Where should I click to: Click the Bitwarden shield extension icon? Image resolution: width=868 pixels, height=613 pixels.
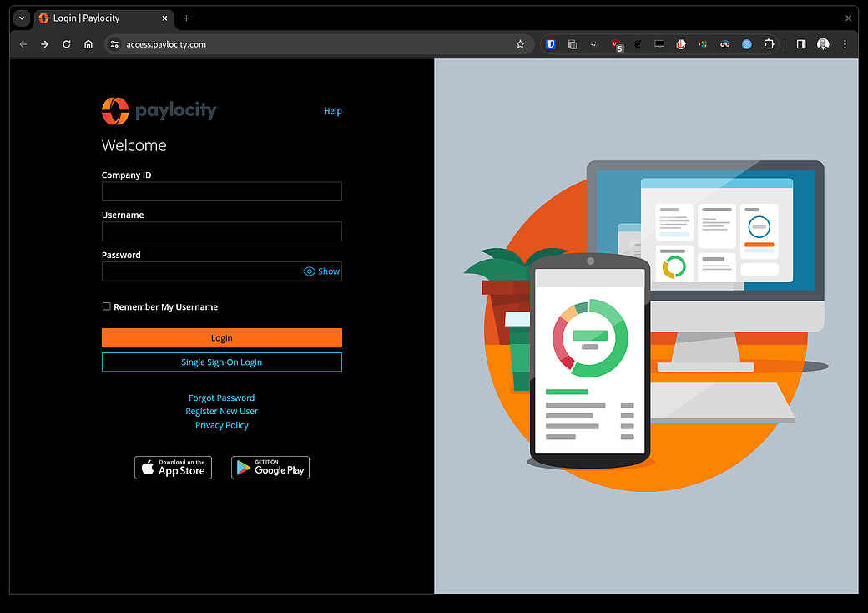(x=551, y=44)
